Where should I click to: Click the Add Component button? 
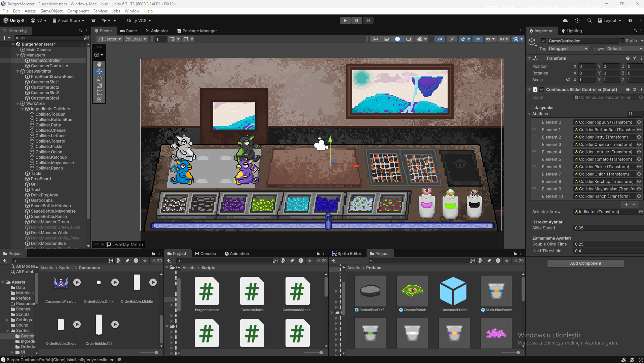click(x=585, y=263)
